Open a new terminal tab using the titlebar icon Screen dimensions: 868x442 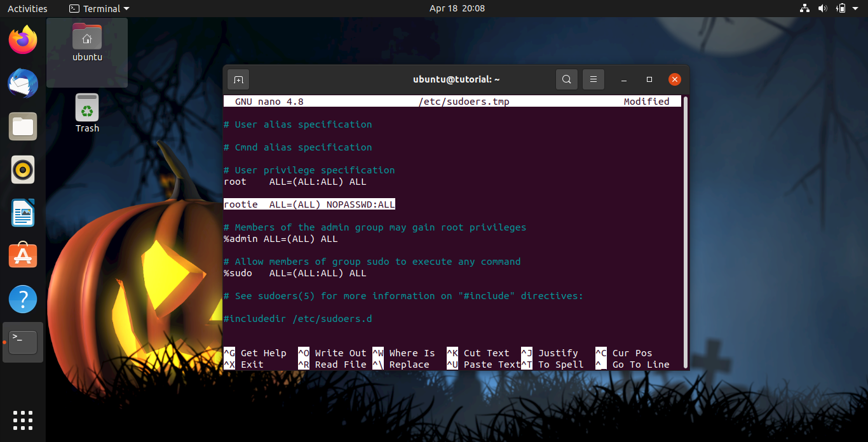point(238,79)
